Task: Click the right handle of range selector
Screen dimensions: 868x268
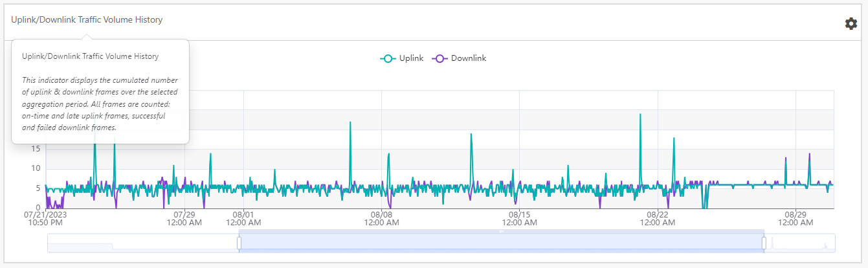Action: [x=764, y=243]
